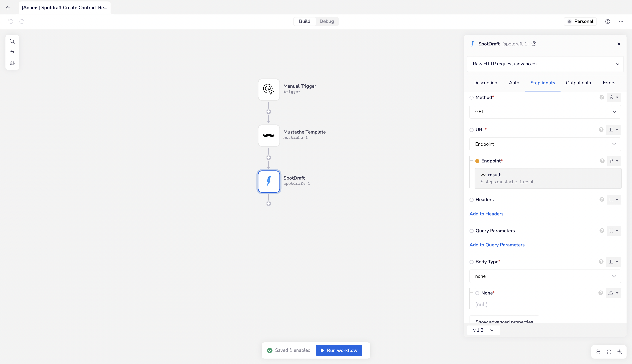The image size is (632, 364).
Task: Add step below SpotDraft node
Action: 269,203
